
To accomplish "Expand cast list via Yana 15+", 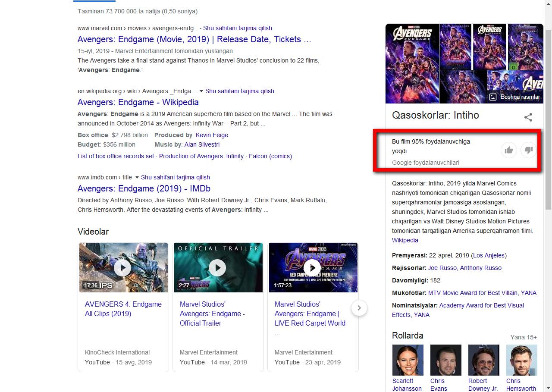I will pyautogui.click(x=523, y=337).
